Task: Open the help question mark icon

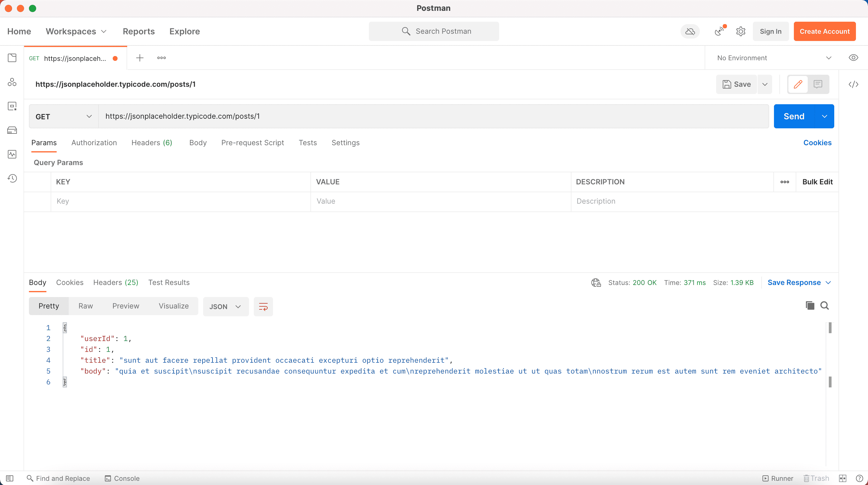Action: [x=860, y=478]
